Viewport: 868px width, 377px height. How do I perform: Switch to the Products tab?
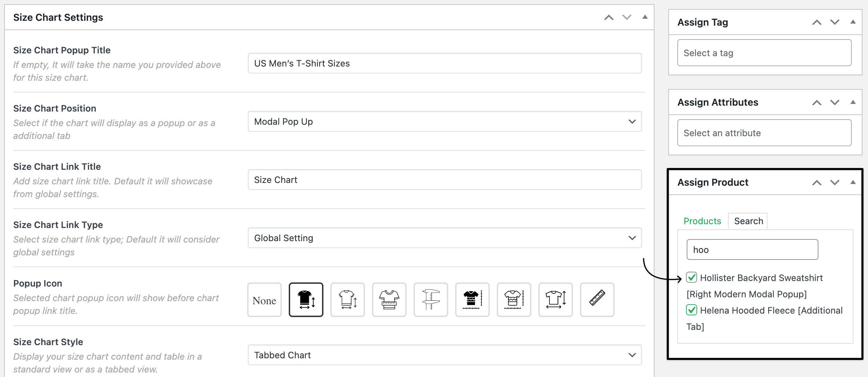pyautogui.click(x=702, y=221)
